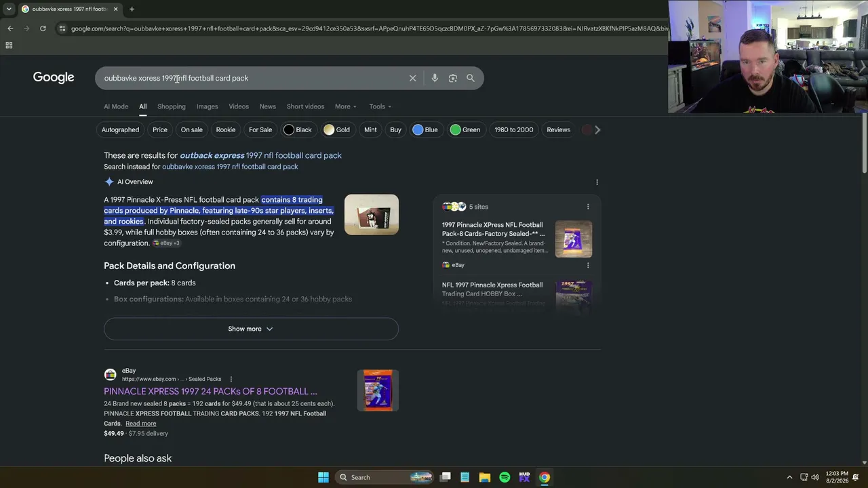Pick the Green color filter
Viewport: 868px width, 488px height.
pos(466,129)
